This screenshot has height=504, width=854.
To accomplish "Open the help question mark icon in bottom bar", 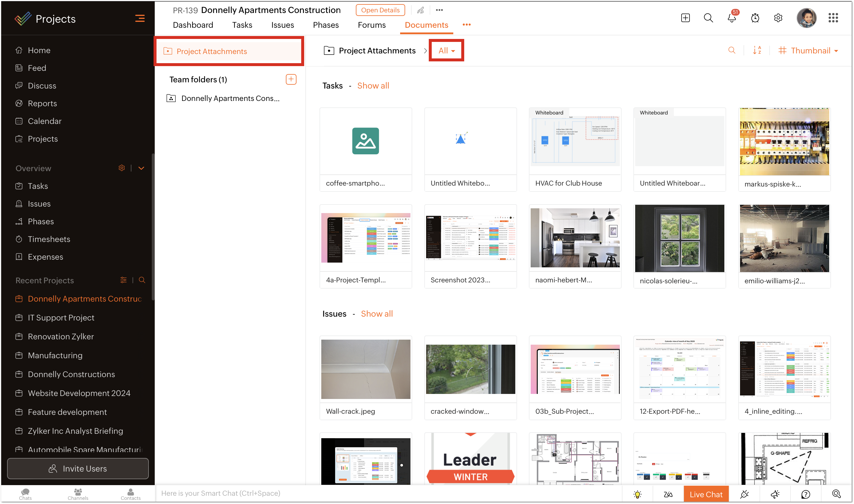I will point(806,494).
